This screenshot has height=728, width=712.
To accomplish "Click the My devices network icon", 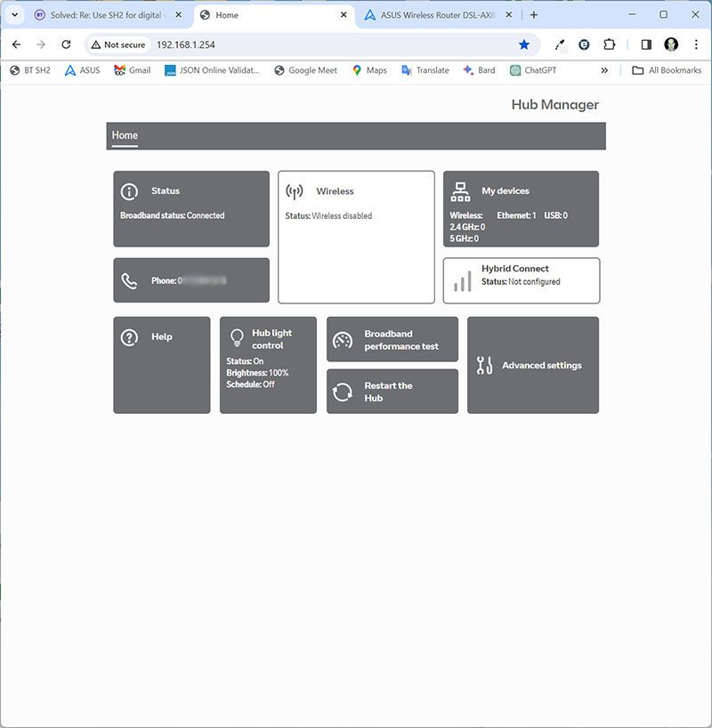I will click(x=460, y=191).
